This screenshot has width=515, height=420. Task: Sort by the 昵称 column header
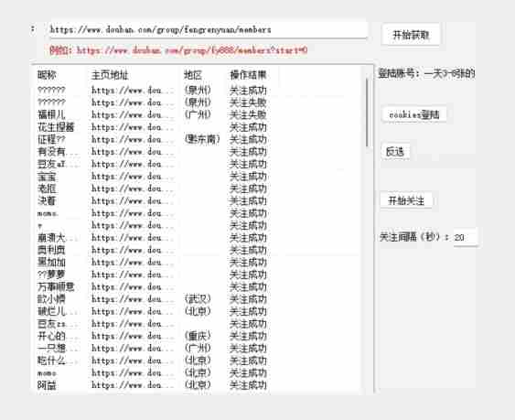coord(47,75)
